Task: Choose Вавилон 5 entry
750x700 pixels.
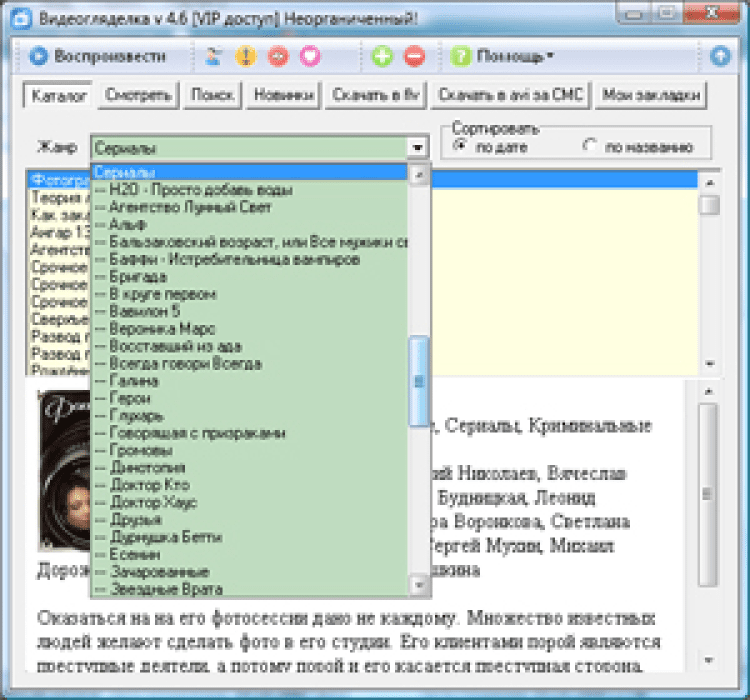Action: click(249, 311)
